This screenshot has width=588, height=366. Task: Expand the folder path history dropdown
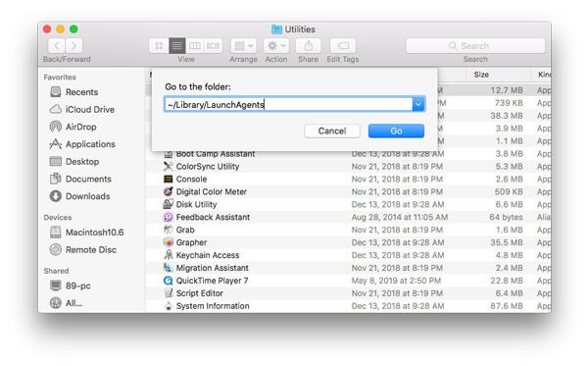tap(418, 104)
